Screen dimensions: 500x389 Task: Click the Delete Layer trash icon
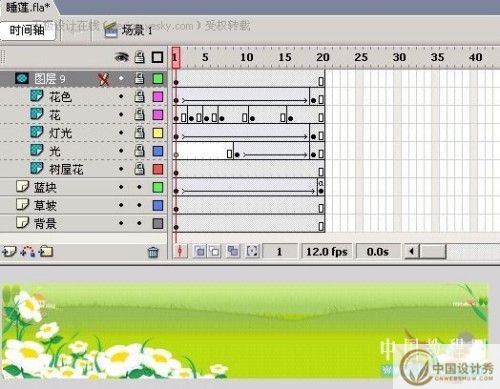153,252
